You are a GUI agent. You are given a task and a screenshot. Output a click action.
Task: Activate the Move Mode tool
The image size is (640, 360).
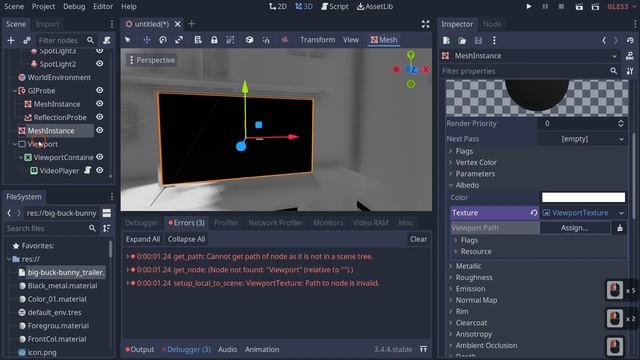(147, 40)
